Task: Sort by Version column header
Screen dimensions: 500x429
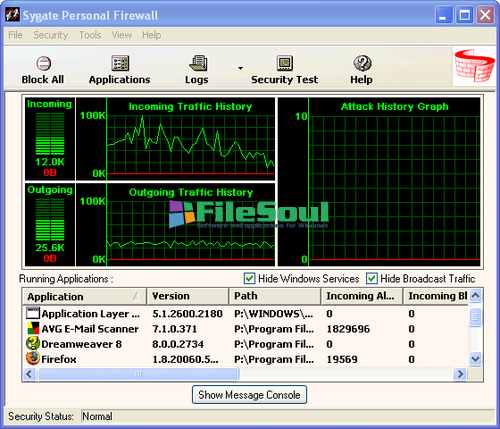Action: pyautogui.click(x=188, y=296)
